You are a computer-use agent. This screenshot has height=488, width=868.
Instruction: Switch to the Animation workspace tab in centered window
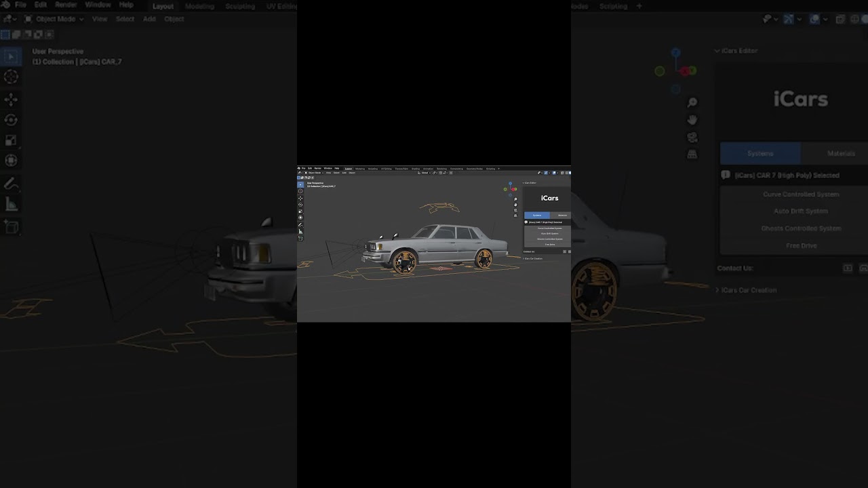click(428, 169)
